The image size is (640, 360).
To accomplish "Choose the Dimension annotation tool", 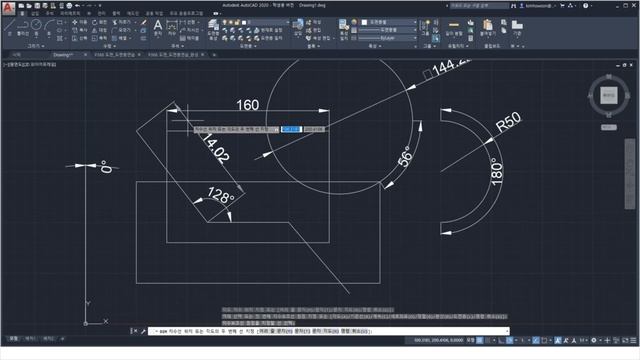I will 172,28.
